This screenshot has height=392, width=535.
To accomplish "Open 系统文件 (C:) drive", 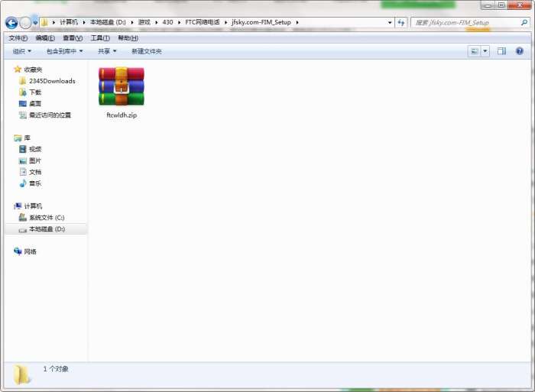I will [x=47, y=217].
